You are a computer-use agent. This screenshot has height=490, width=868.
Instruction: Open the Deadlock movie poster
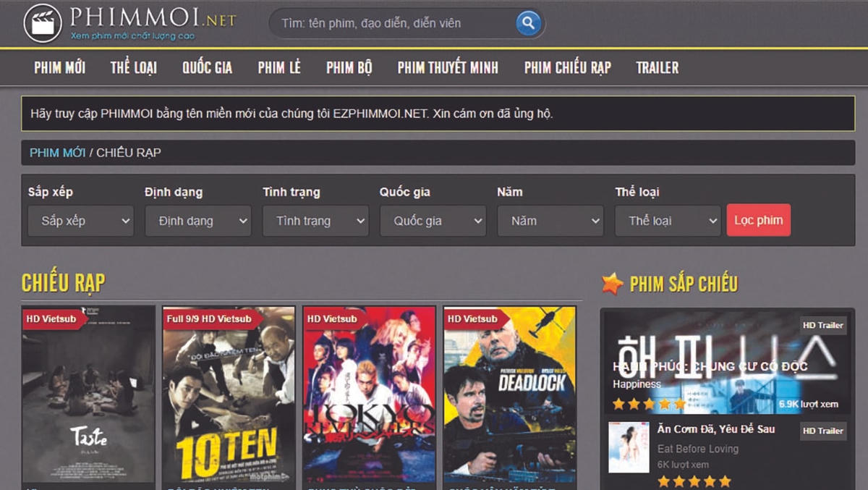tap(509, 394)
